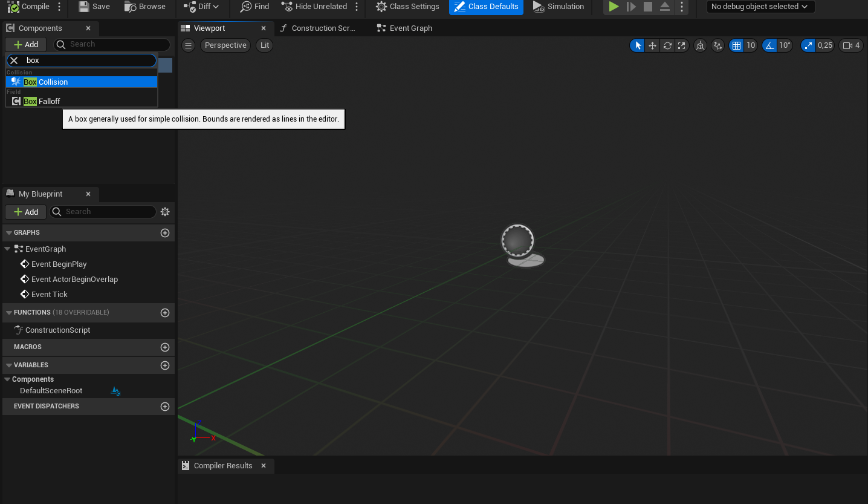The height and width of the screenshot is (504, 868).
Task: Toggle grid snapping in viewport
Action: [x=736, y=45]
